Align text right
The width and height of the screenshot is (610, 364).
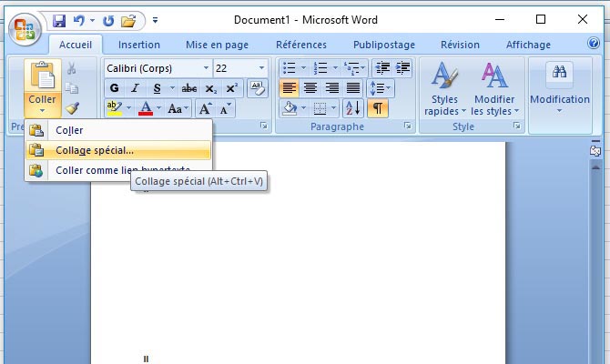click(x=331, y=88)
